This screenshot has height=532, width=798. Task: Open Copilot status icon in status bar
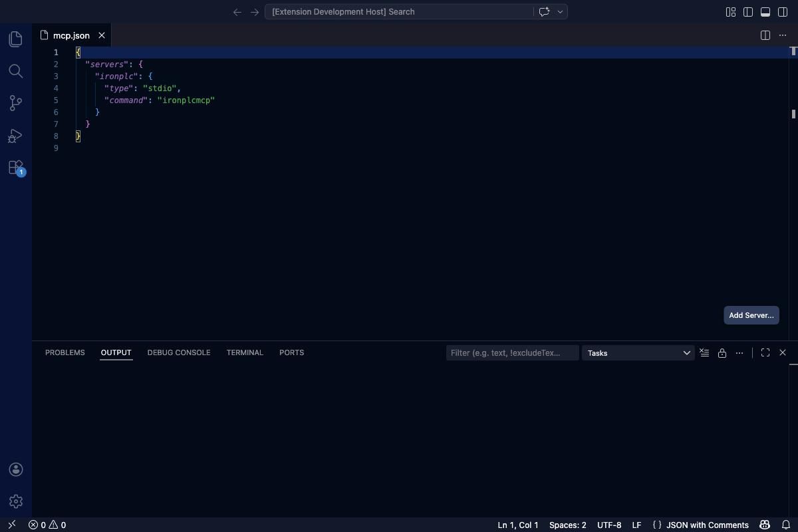(x=765, y=525)
